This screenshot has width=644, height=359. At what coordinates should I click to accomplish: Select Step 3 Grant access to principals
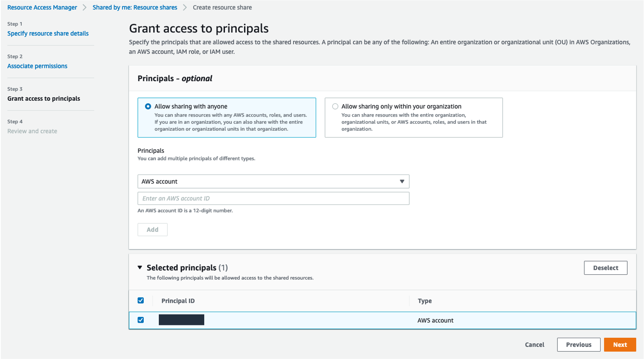click(44, 99)
